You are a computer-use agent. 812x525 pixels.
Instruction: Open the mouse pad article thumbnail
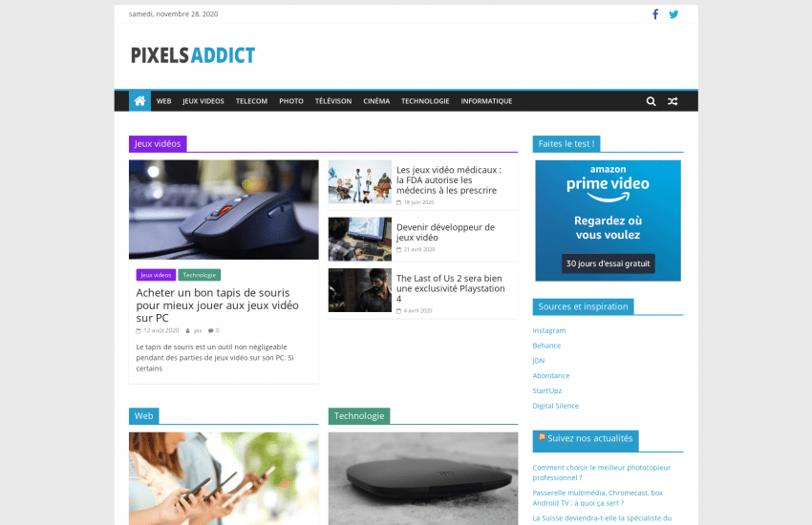pyautogui.click(x=224, y=209)
